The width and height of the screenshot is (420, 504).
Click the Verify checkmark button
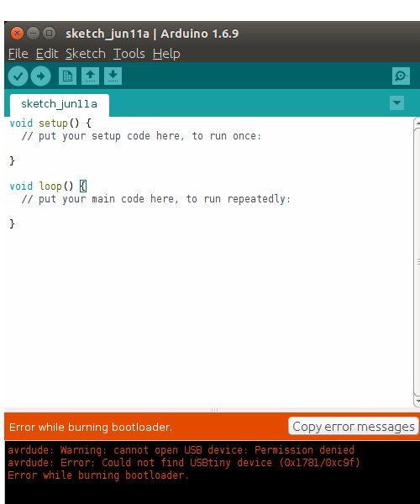tap(18, 76)
